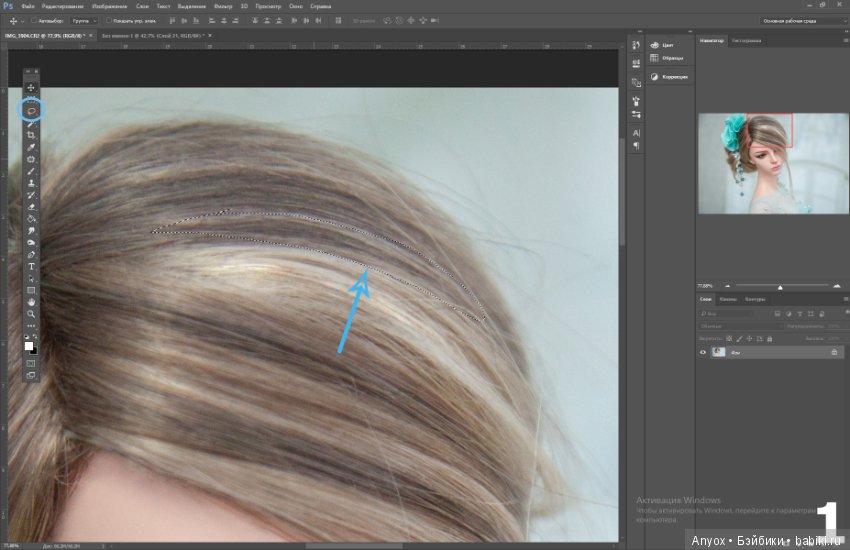Open the Color panel icon
This screenshot has width=850, height=550.
point(654,45)
